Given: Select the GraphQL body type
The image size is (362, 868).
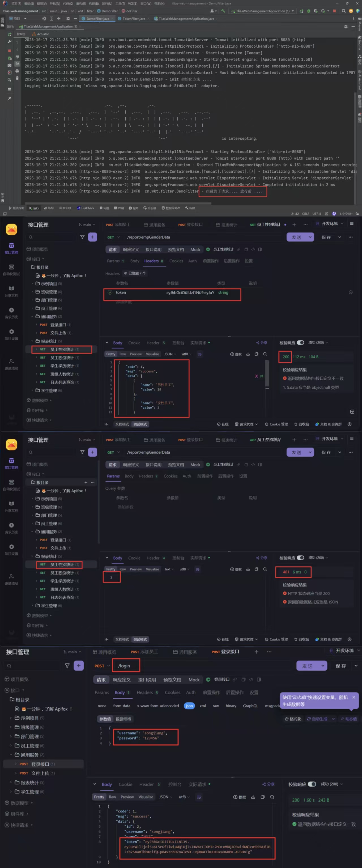Looking at the screenshot, I should tap(250, 706).
